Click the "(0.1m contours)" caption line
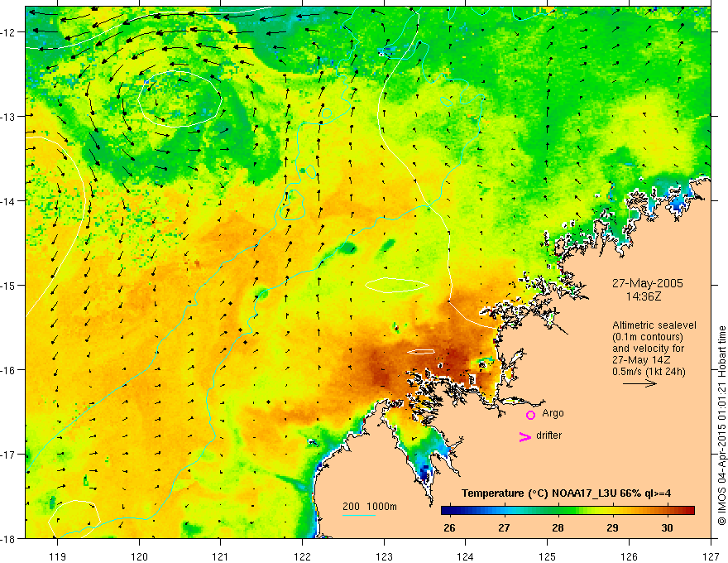This screenshot has width=728, height=563. 648,337
